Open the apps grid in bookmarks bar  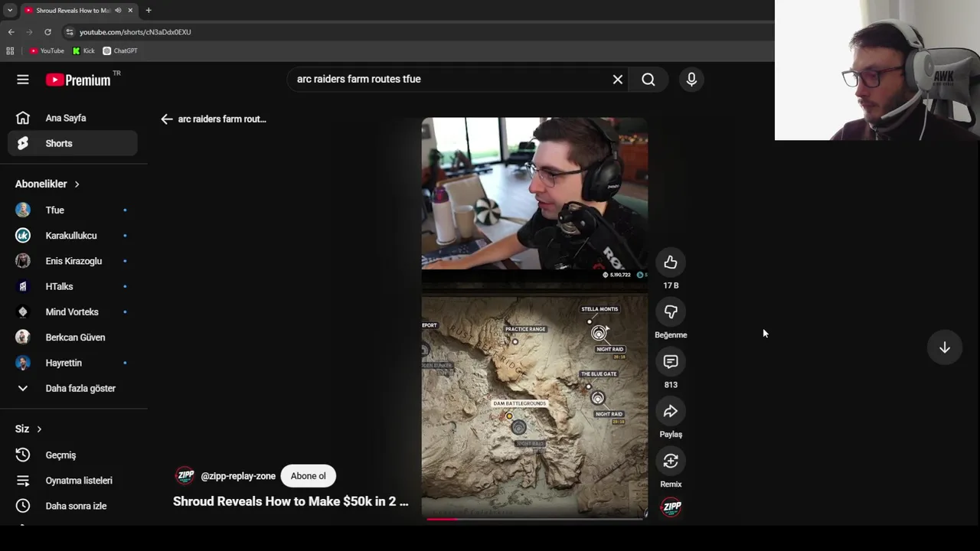click(x=10, y=51)
